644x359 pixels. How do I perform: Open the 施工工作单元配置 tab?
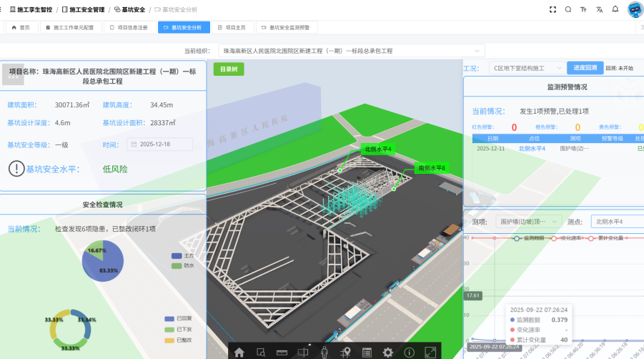tap(71, 27)
